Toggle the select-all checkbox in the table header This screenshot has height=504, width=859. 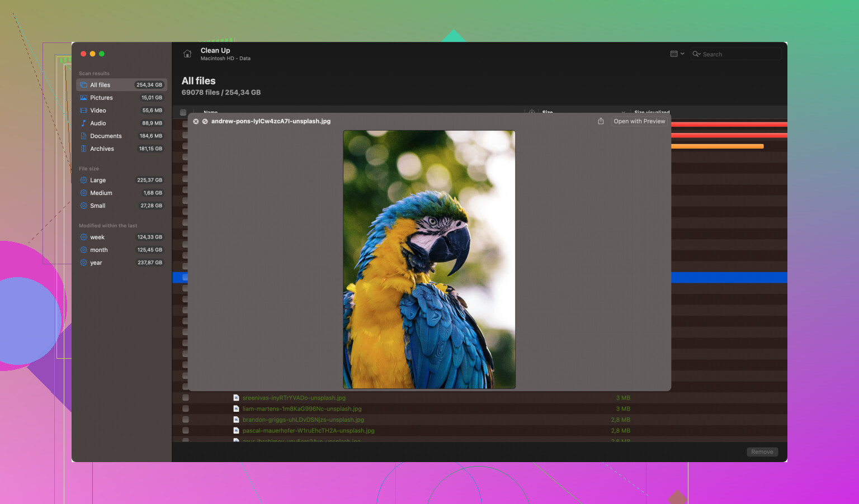coord(183,112)
